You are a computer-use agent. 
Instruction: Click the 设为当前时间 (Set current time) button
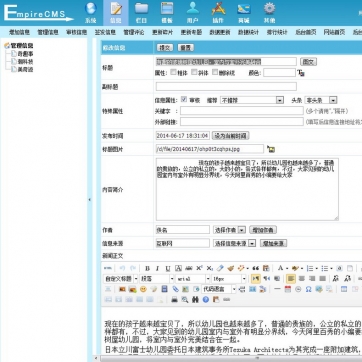tap(230, 136)
